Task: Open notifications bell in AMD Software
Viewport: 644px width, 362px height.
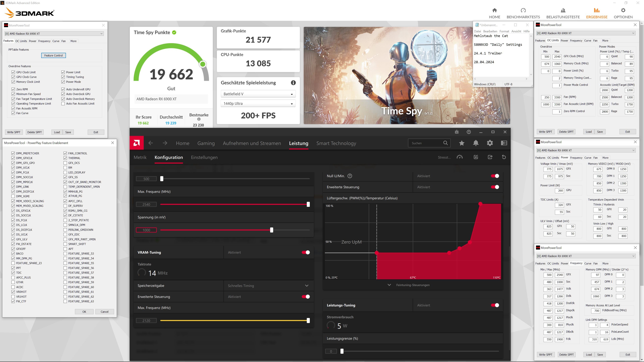Action: (476, 143)
